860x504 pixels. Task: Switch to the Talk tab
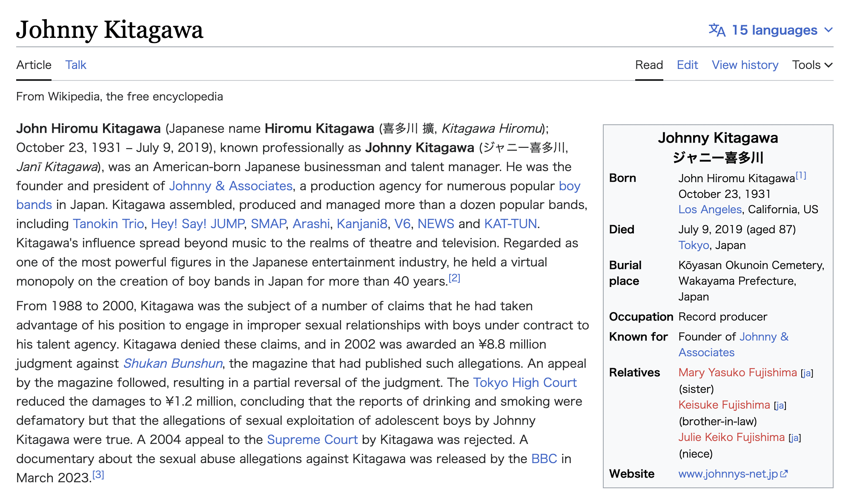(76, 65)
